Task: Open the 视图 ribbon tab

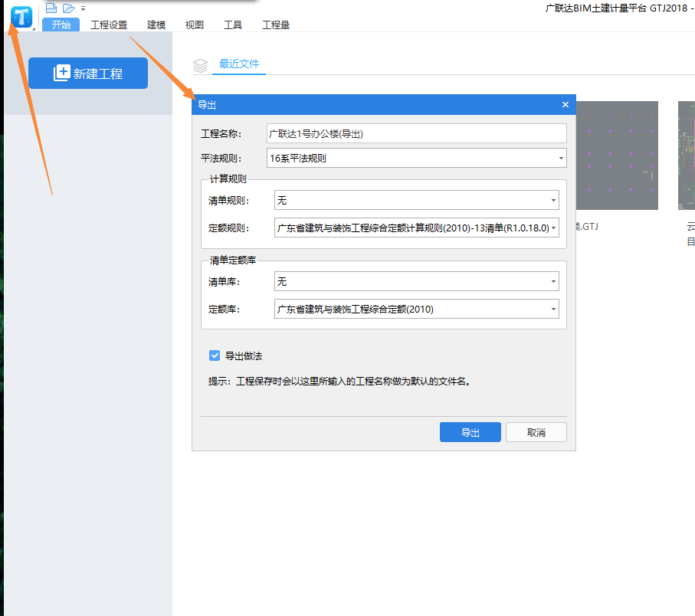Action: click(x=195, y=25)
